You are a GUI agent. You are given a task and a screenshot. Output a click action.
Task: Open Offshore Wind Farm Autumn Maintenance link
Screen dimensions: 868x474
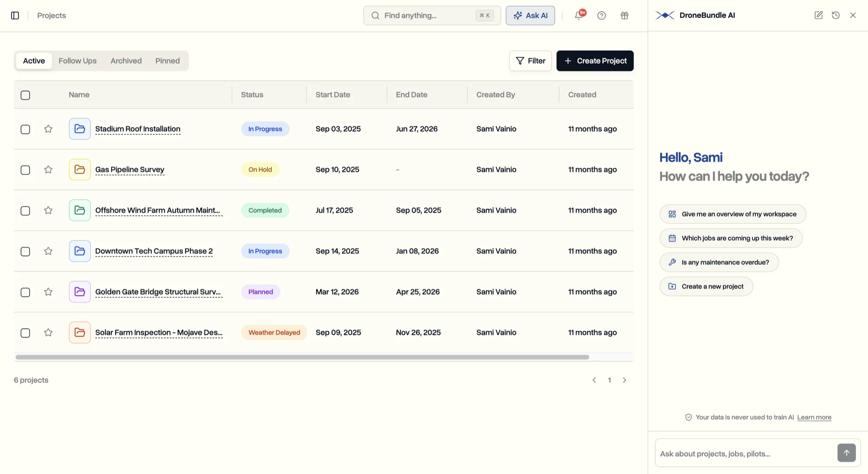(x=159, y=211)
